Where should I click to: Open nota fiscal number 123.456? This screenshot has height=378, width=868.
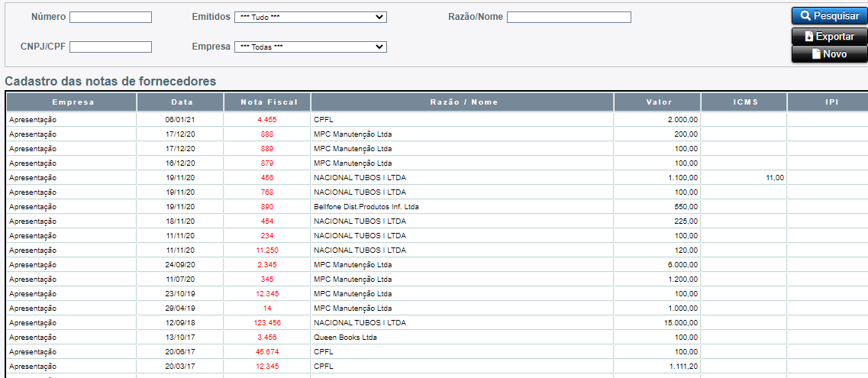pos(267,322)
